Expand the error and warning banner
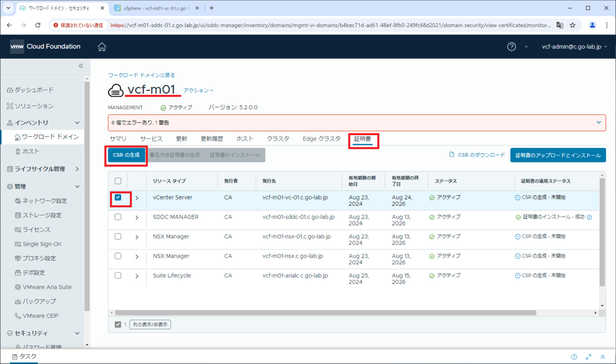This screenshot has height=364, width=616. [599, 123]
